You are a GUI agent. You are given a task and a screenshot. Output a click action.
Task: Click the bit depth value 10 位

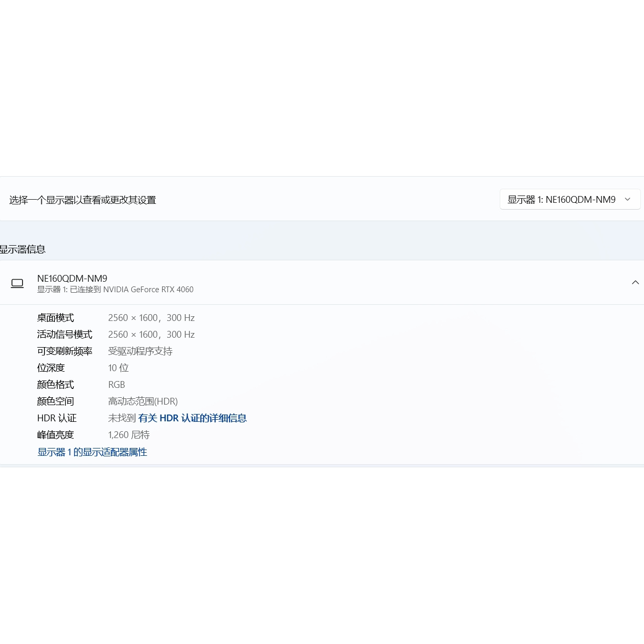[x=118, y=368]
